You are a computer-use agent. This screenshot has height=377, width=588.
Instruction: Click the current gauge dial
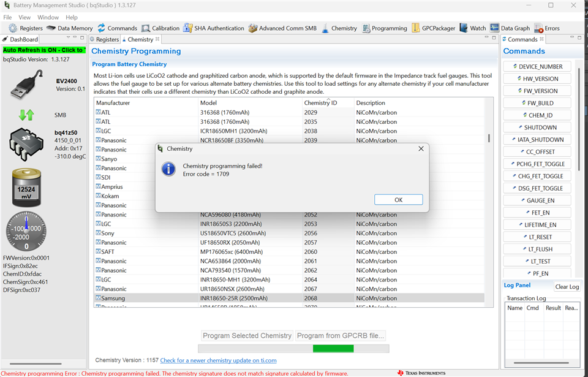click(26, 231)
